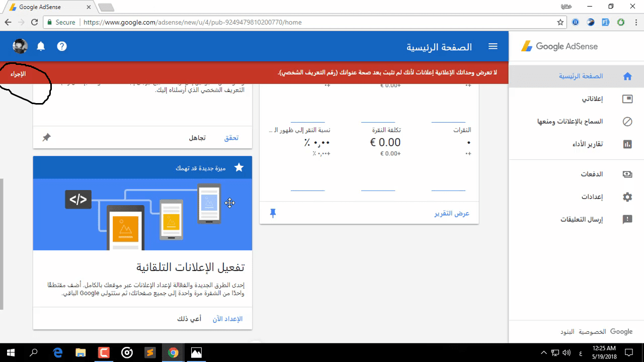The height and width of the screenshot is (362, 644).
Task: Click the send feedback icon
Action: click(627, 220)
